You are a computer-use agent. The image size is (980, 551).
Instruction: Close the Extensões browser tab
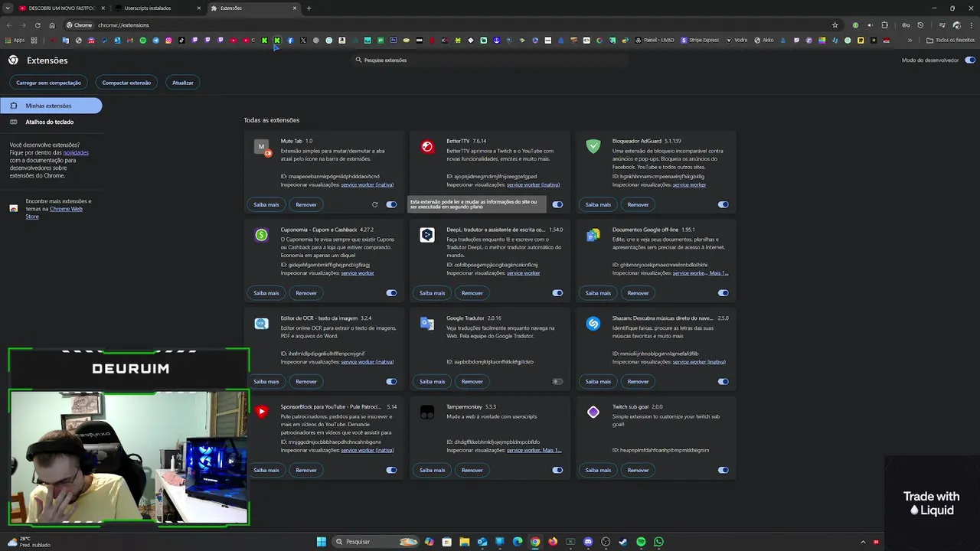pos(295,8)
